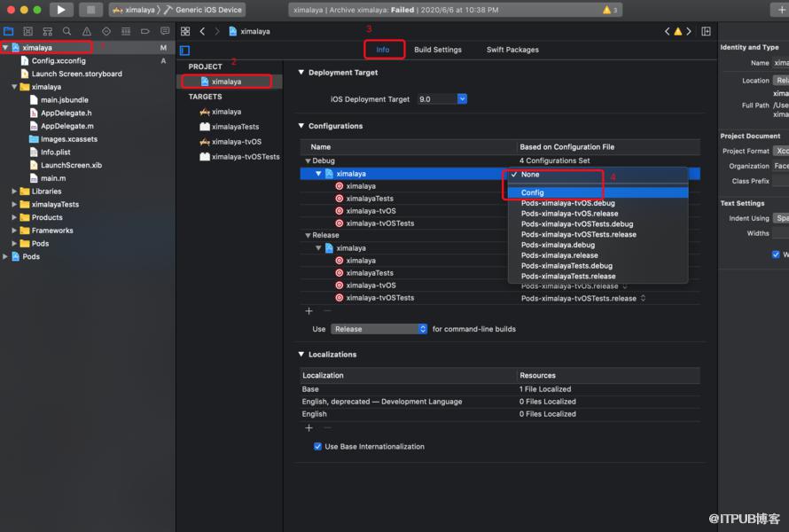
Task: Open the library with the plus button
Action: click(781, 10)
